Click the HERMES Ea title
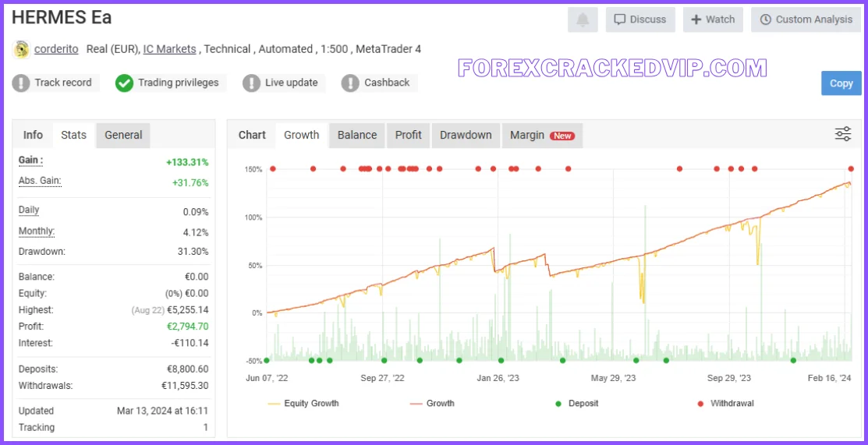Image resolution: width=868 pixels, height=445 pixels. [62, 17]
